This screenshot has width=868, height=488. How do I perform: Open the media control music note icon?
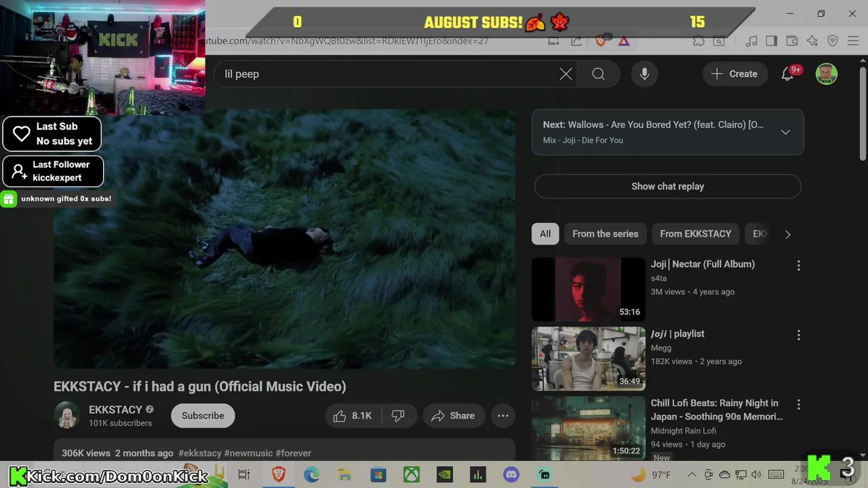751,41
